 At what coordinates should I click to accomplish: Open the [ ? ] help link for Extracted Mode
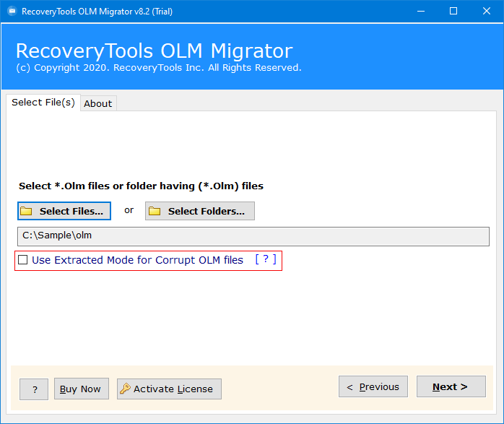266,259
